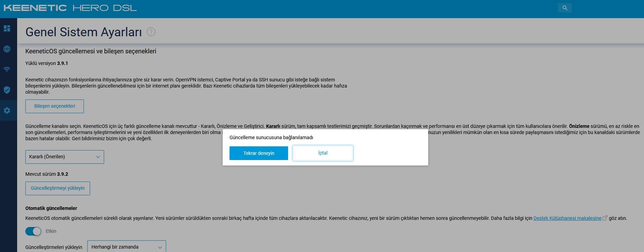This screenshot has width=644, height=252.
Task: Click the Güncelleme sunucusuna bağlanılamadı message
Action: [271, 137]
